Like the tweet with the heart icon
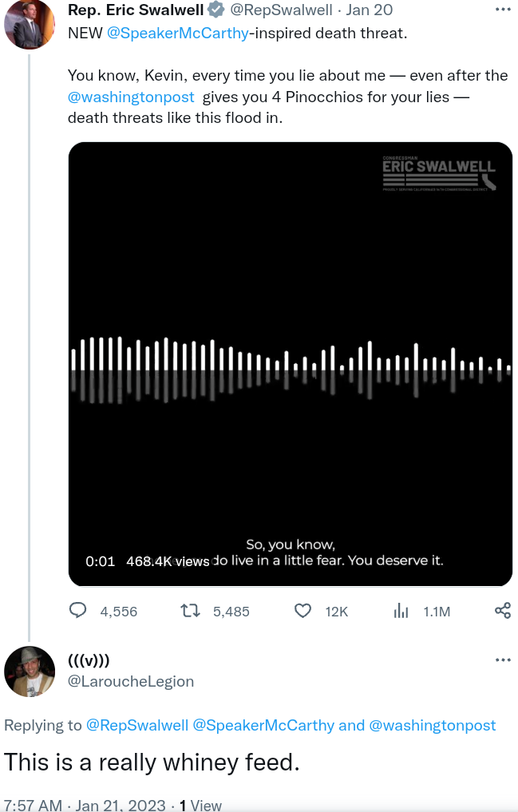 point(302,611)
